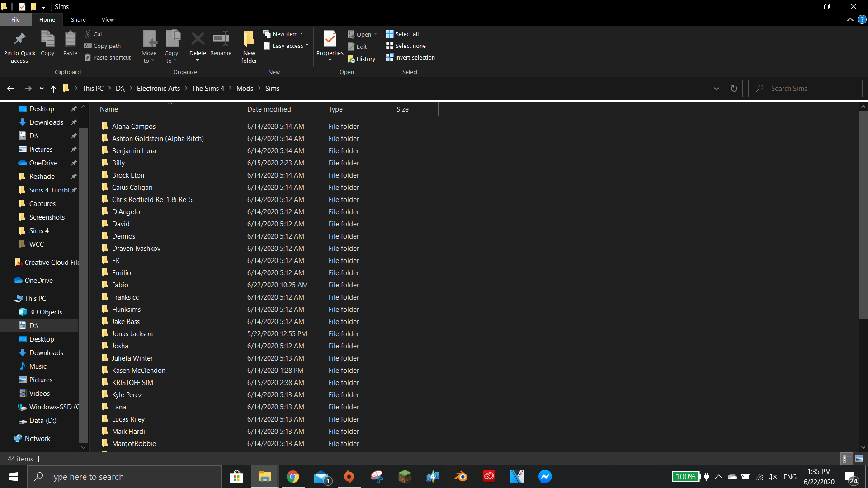868x488 pixels.
Task: Rename the selected folder
Action: tap(221, 43)
